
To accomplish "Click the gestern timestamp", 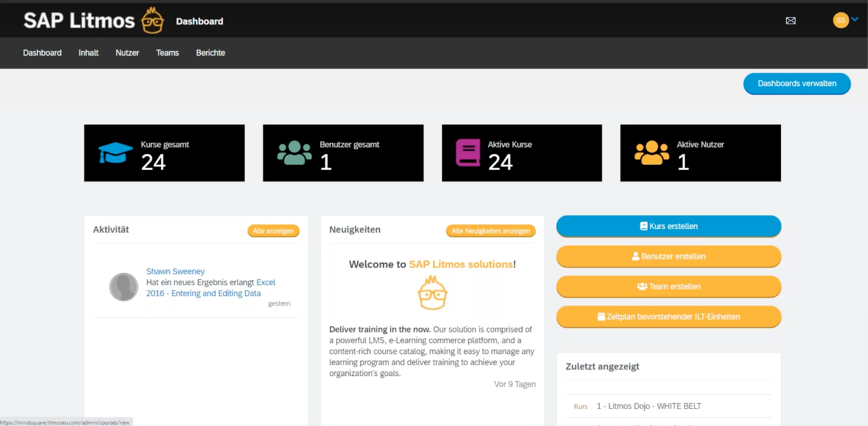I will [279, 303].
